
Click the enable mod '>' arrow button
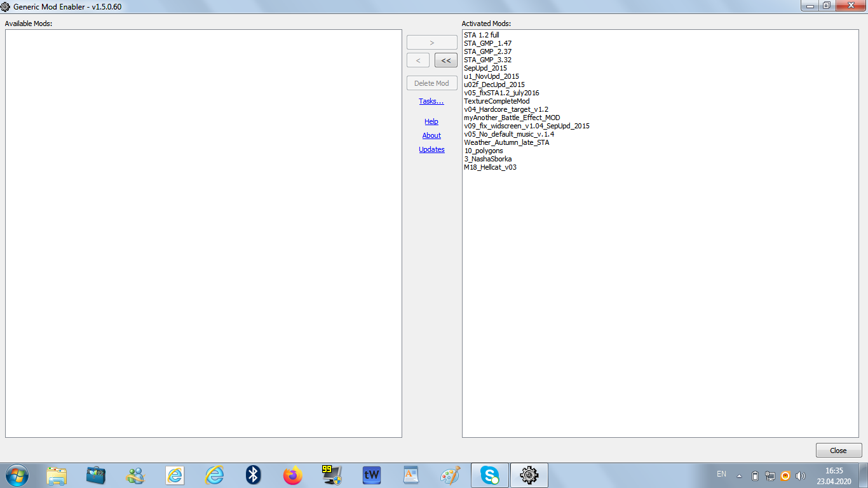pyautogui.click(x=432, y=43)
